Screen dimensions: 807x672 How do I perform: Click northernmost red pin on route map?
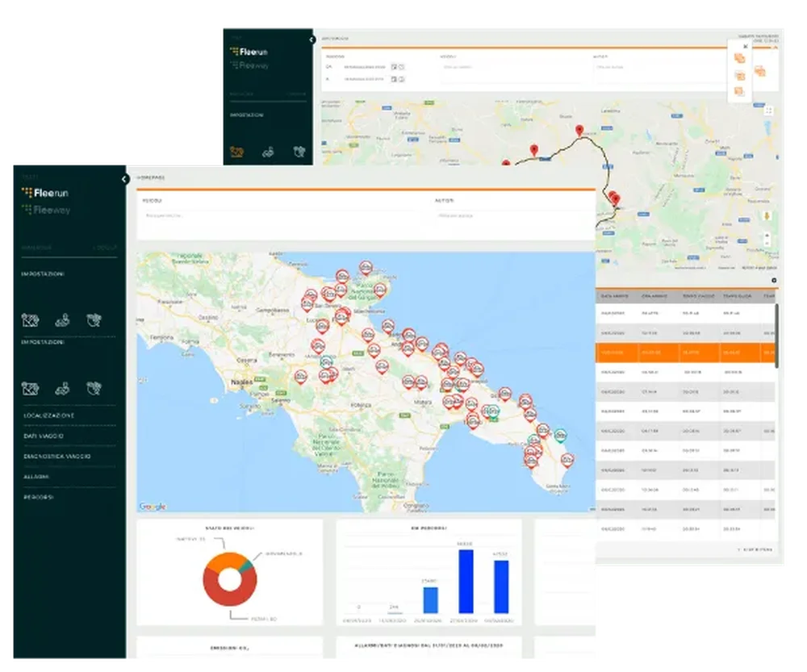[x=579, y=131]
